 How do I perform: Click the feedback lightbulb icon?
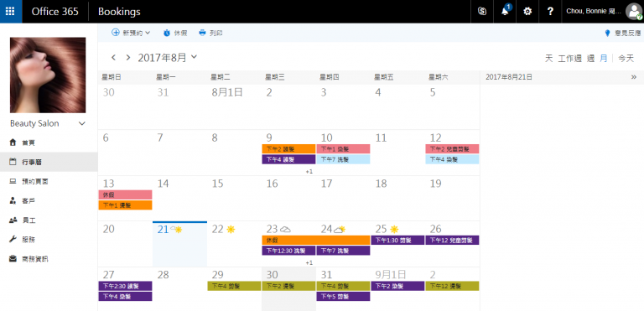pos(607,34)
